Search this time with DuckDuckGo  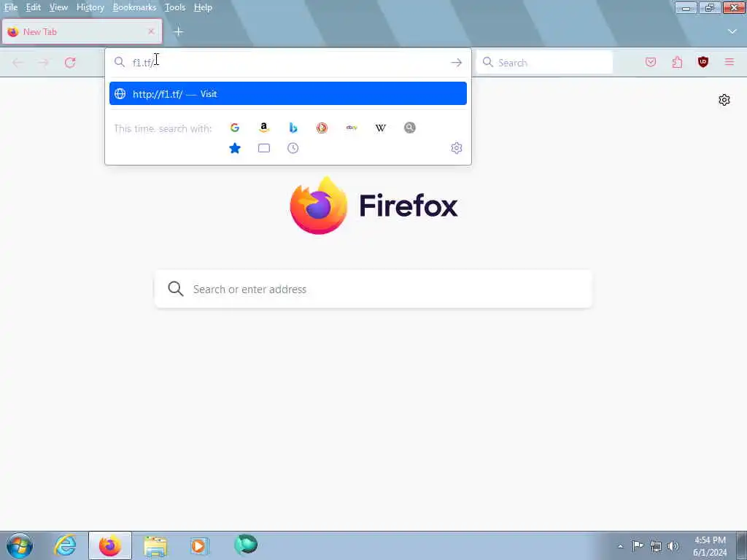pos(322,128)
